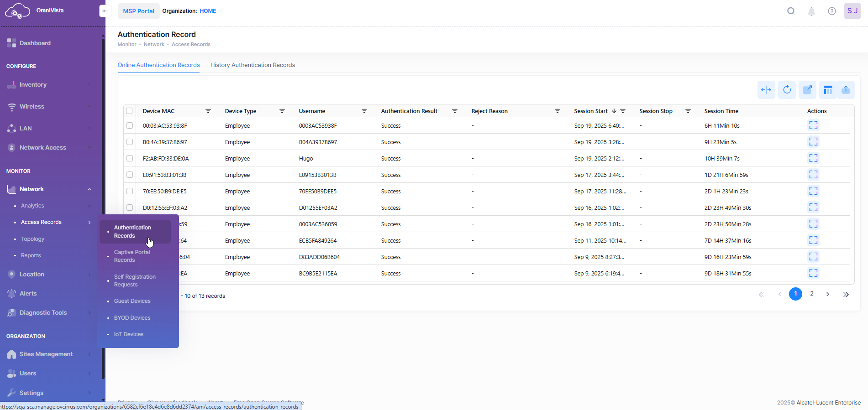868x410 pixels.
Task: Expand details for the Hugo username row
Action: (813, 158)
